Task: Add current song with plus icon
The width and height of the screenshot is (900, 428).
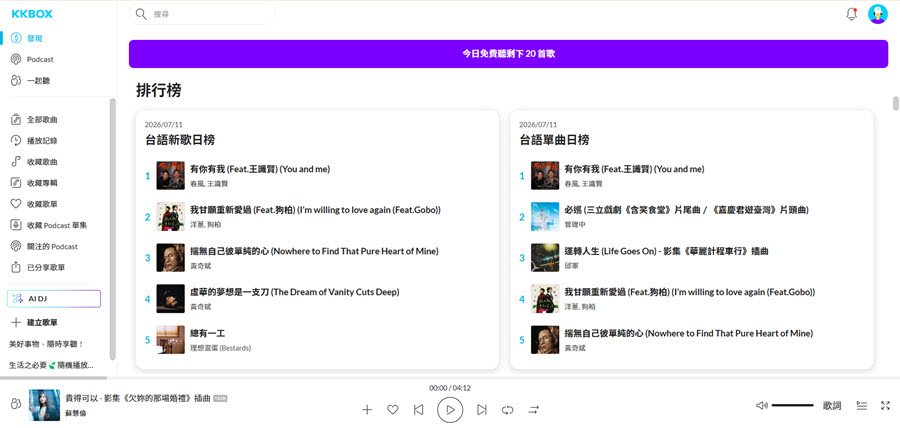Action: (x=367, y=410)
